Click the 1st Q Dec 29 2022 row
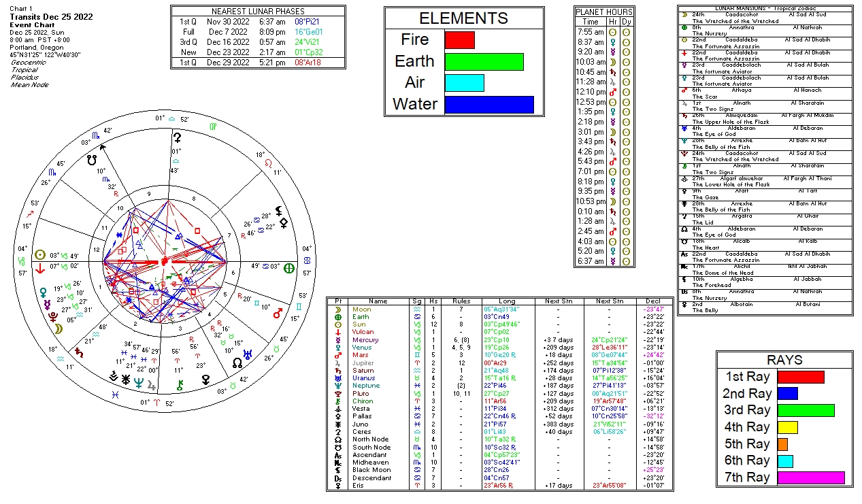 [x=258, y=63]
